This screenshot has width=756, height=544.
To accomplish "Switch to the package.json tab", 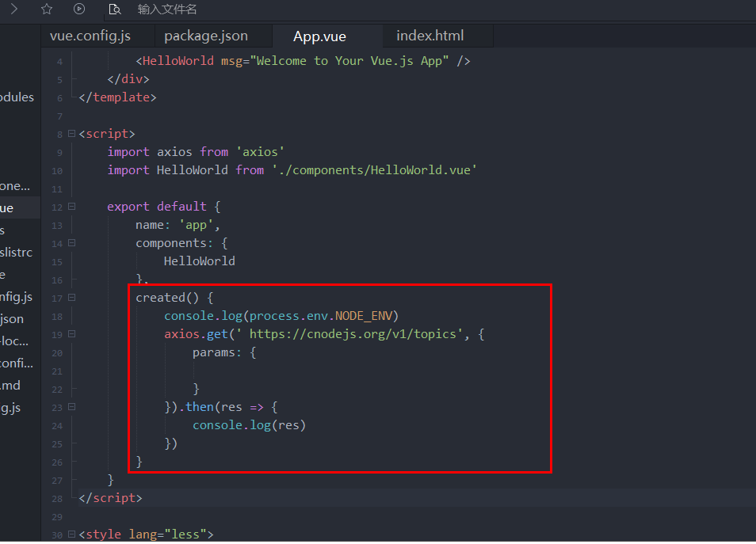I will (206, 36).
